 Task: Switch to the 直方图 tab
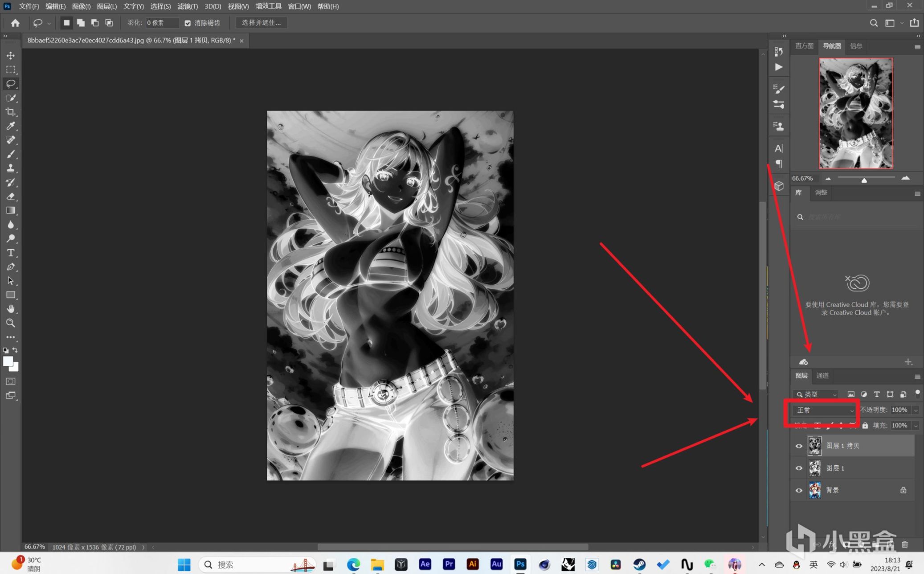pos(804,46)
